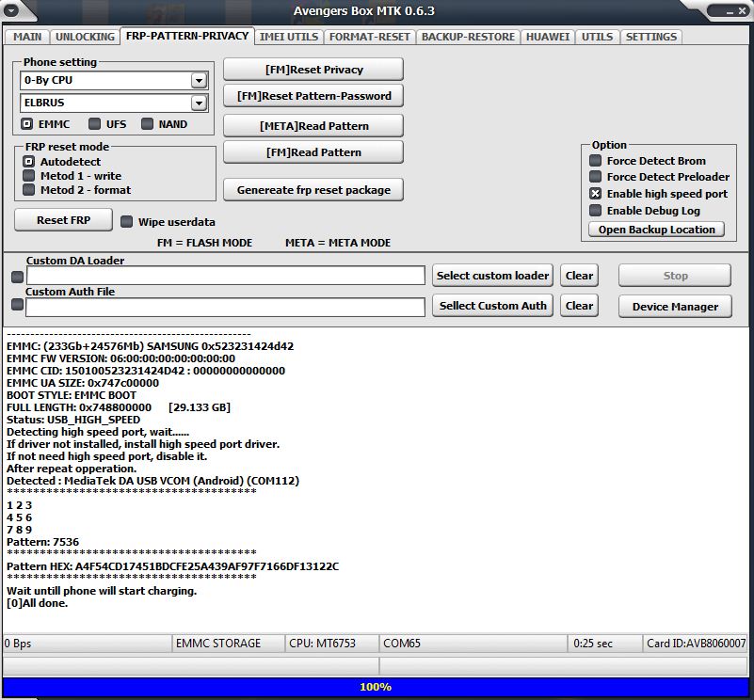The image size is (754, 700).
Task: Click the Custom DA Loader path field
Action: point(226,276)
